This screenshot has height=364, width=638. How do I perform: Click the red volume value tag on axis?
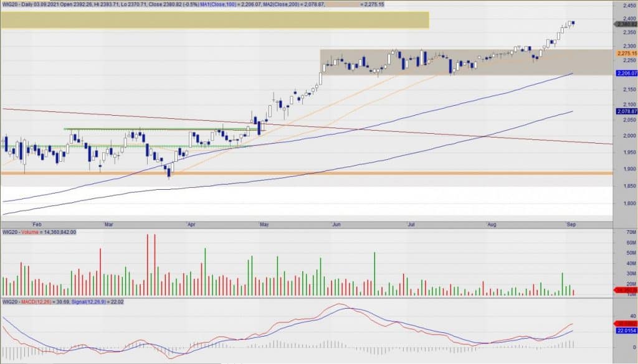pos(626,290)
